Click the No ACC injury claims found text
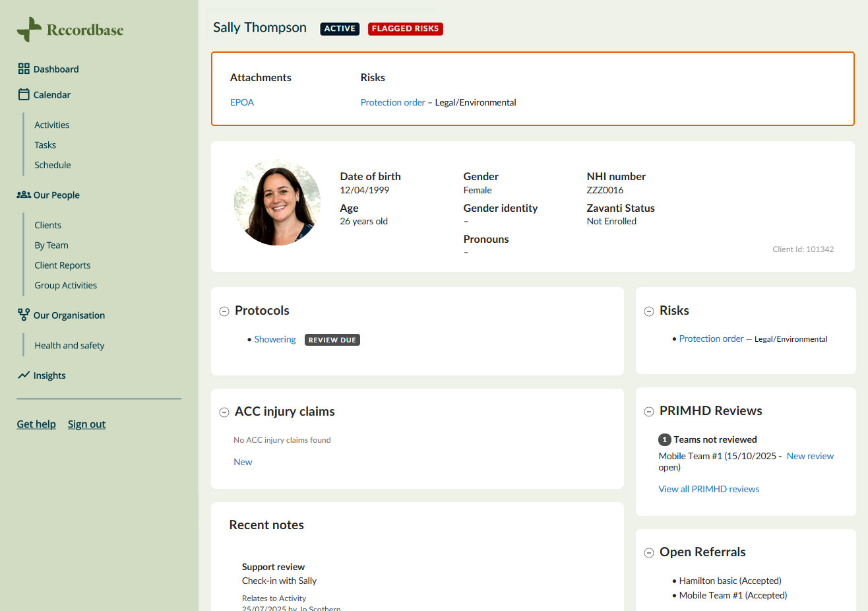 [282, 440]
